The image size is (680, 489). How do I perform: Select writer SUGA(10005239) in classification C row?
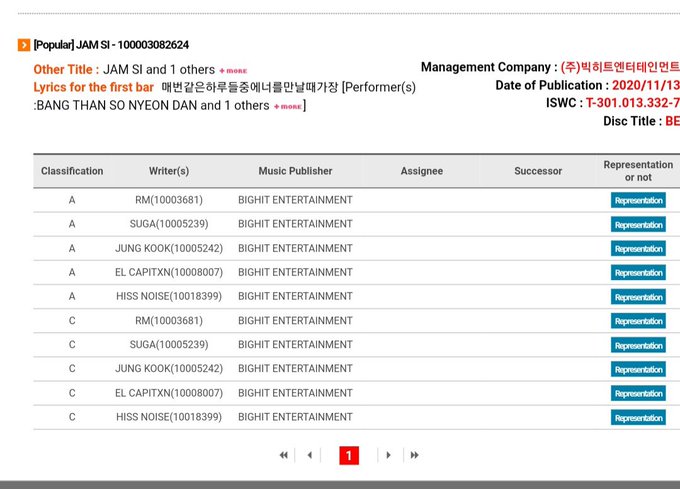coord(169,344)
